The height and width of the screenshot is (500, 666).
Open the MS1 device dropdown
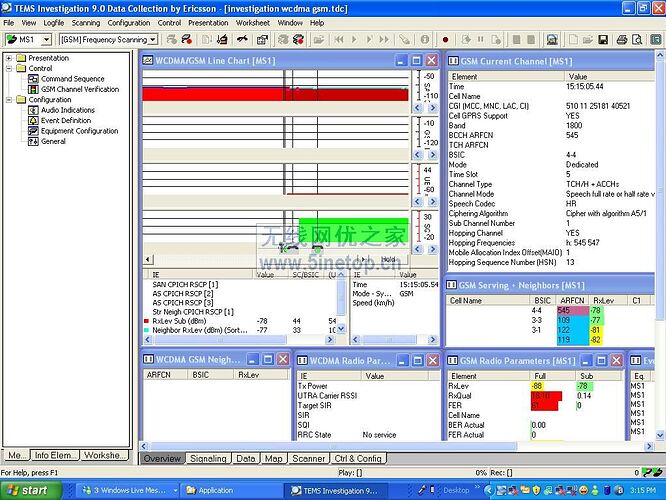[x=47, y=39]
